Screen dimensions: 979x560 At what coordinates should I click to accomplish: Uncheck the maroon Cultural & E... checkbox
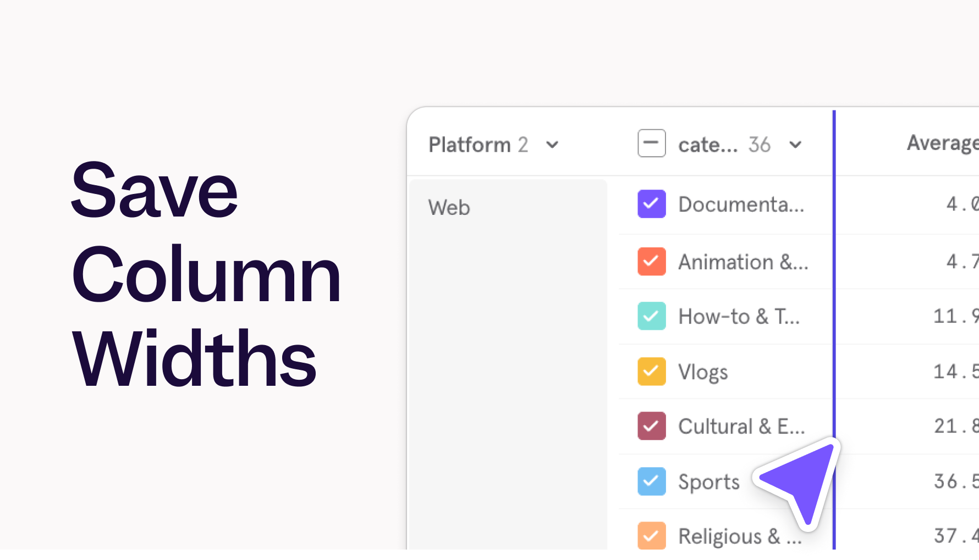click(x=651, y=426)
